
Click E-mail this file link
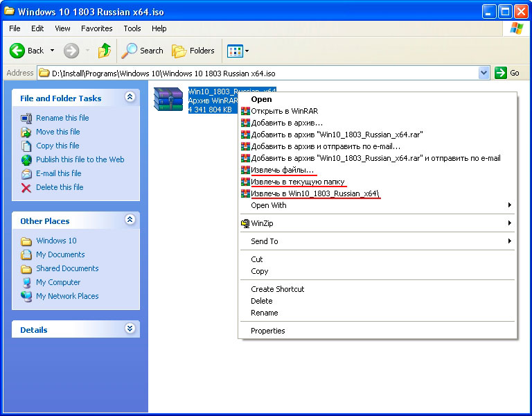pos(59,173)
